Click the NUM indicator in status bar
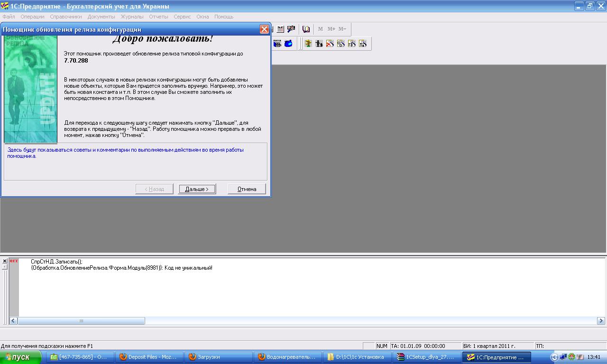The height and width of the screenshot is (364, 607). coord(382,346)
